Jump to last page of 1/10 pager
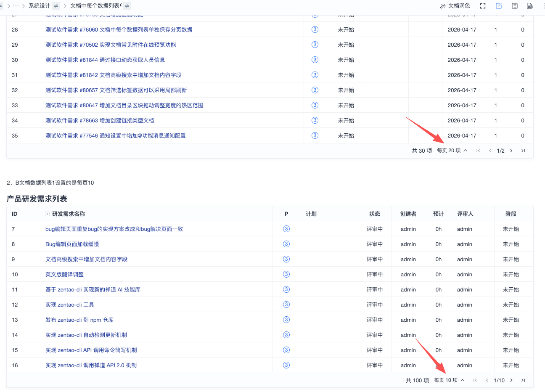Viewport: 545px width, 392px height. coord(523,380)
